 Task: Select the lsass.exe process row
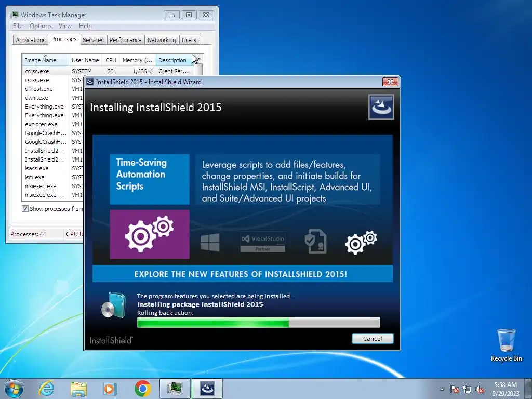point(52,168)
